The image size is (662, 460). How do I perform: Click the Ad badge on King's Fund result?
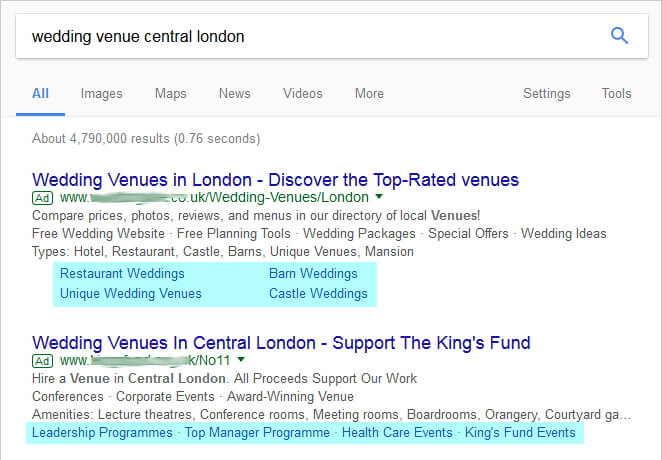click(42, 361)
